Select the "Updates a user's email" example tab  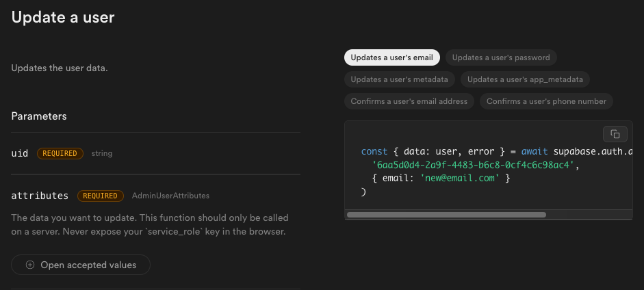[392, 57]
